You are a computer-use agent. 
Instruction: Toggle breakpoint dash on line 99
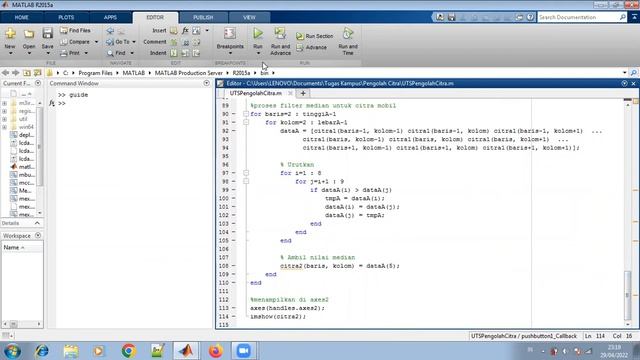point(234,190)
